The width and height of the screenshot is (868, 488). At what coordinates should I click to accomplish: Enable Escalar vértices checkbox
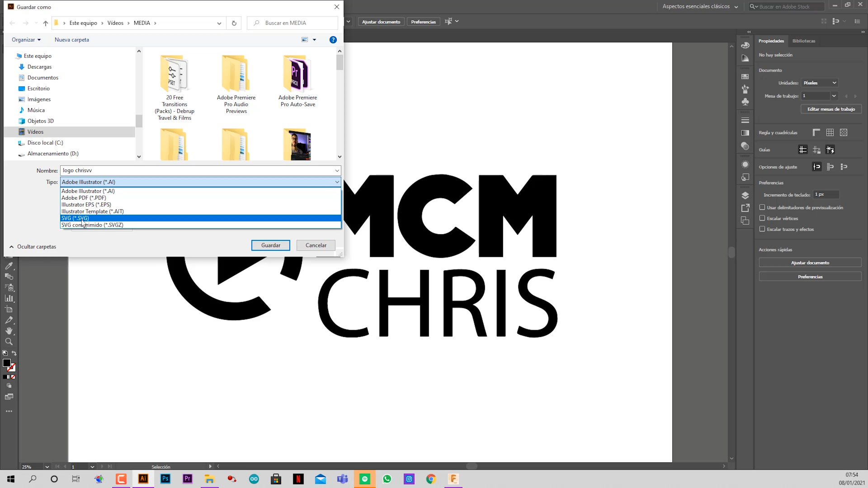[762, 218]
